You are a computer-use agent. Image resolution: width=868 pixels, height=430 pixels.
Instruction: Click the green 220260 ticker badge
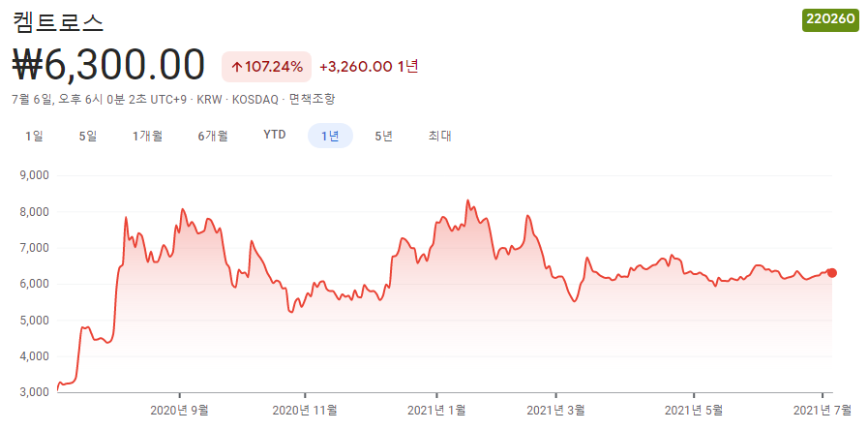coord(831,20)
